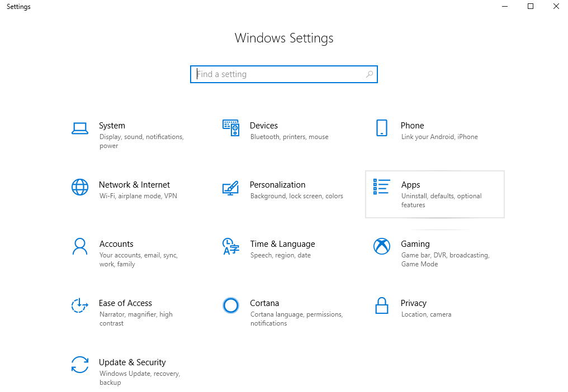
Task: Select the Cortana settings title
Action: click(264, 303)
